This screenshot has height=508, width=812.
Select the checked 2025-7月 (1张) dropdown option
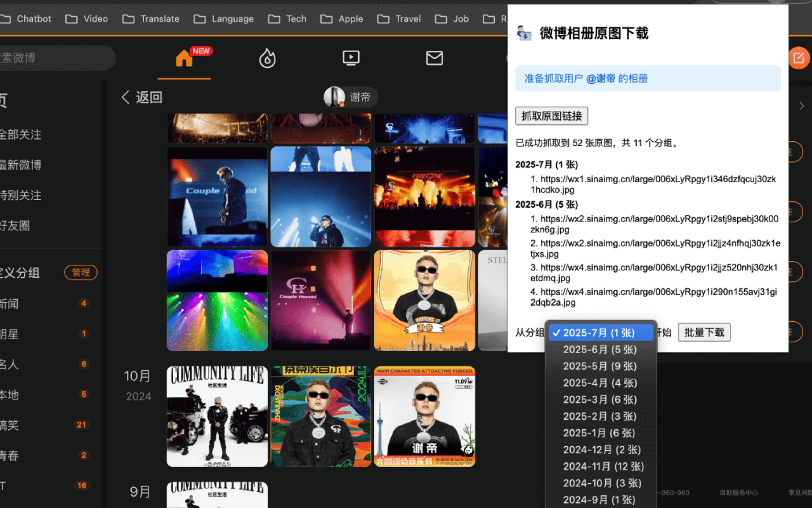601,333
